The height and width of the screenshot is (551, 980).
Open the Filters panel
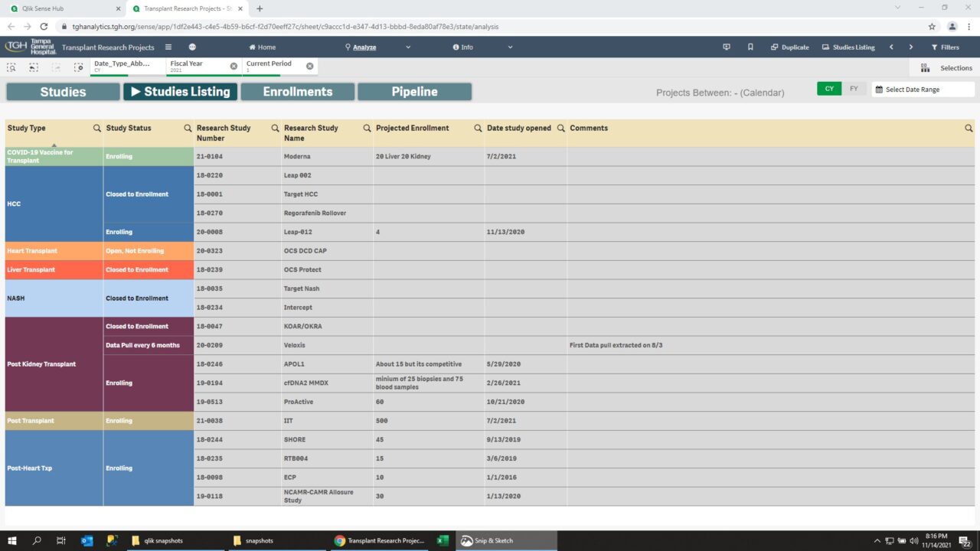[x=947, y=47]
